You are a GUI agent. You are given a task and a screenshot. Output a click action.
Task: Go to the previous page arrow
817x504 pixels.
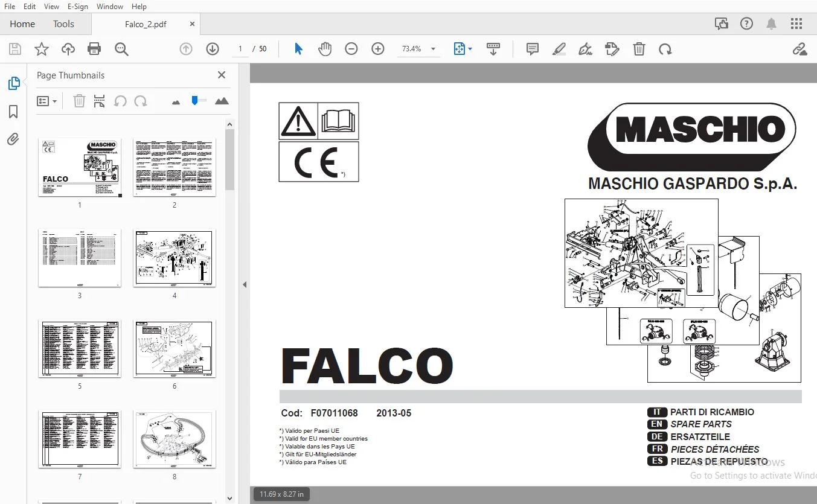[x=186, y=49]
